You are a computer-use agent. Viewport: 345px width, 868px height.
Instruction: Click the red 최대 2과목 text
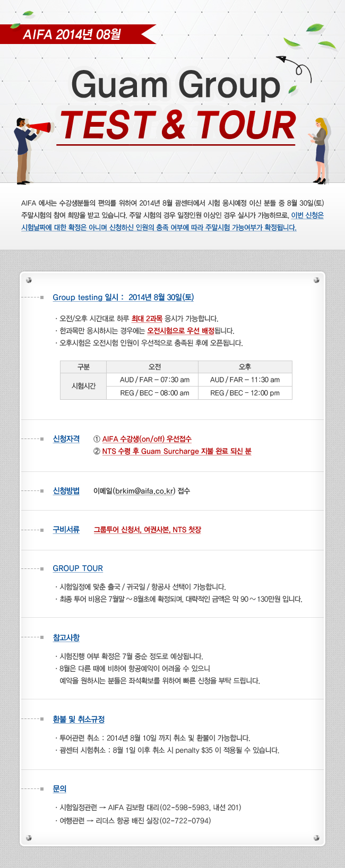tap(147, 319)
